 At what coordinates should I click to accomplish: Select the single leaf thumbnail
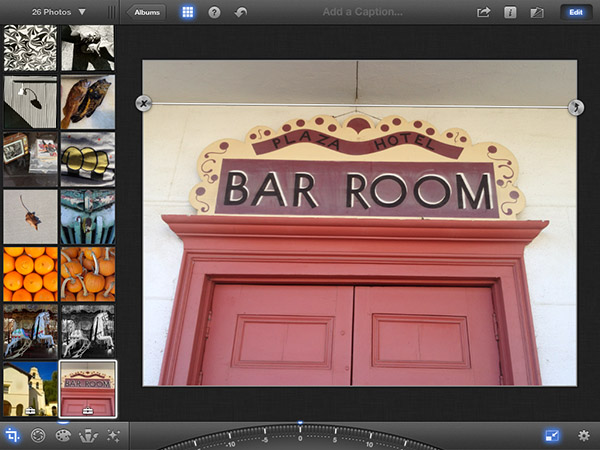(x=30, y=217)
